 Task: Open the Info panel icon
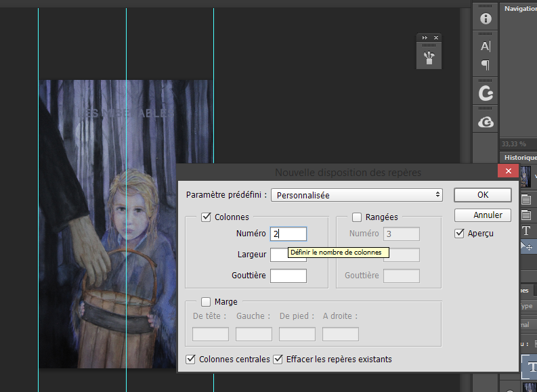pyautogui.click(x=486, y=18)
